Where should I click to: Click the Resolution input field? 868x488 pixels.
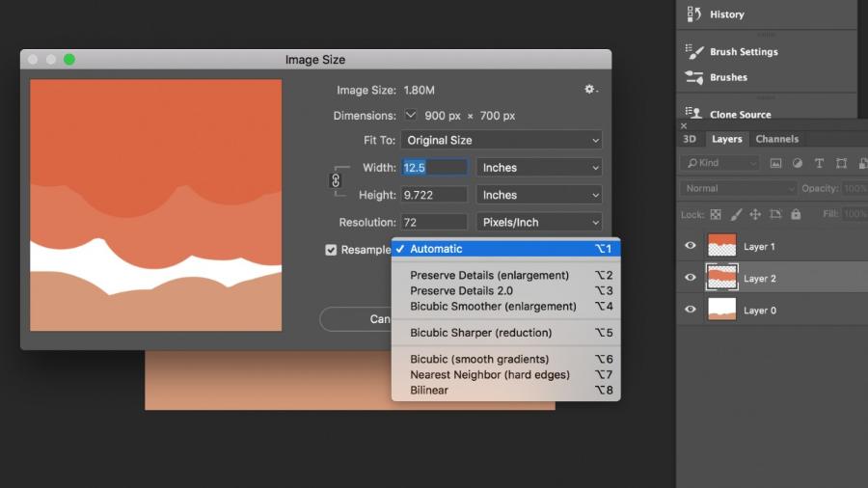point(434,223)
